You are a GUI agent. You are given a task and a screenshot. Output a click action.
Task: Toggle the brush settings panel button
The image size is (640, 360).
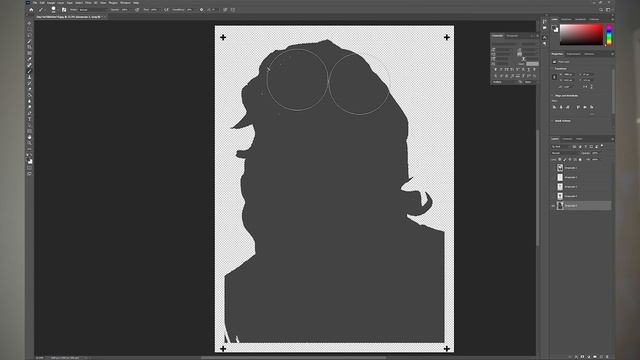tap(64, 10)
